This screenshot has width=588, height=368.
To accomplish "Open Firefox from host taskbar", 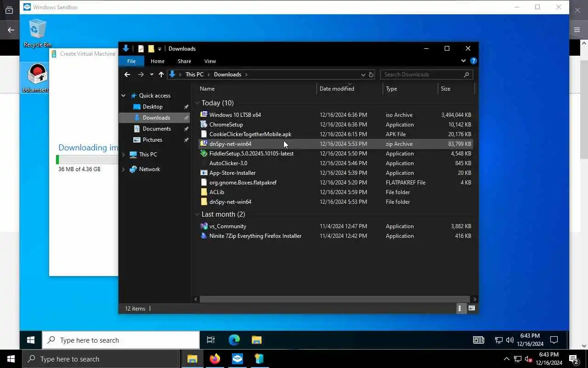I will 215,359.
